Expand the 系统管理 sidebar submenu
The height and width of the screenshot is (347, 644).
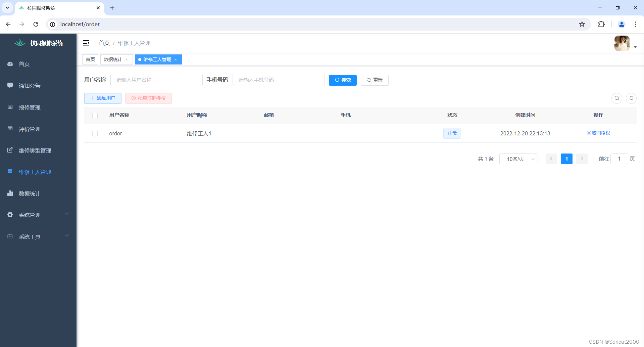point(67,214)
